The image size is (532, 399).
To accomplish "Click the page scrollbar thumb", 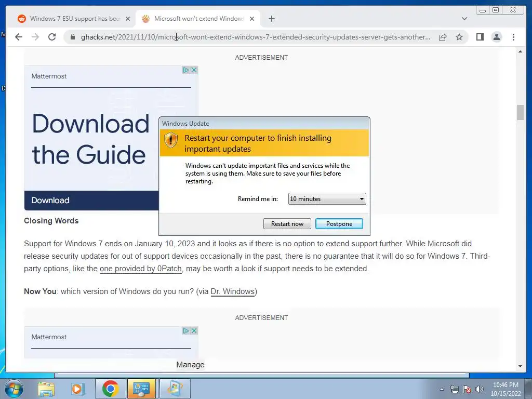I will click(x=520, y=112).
